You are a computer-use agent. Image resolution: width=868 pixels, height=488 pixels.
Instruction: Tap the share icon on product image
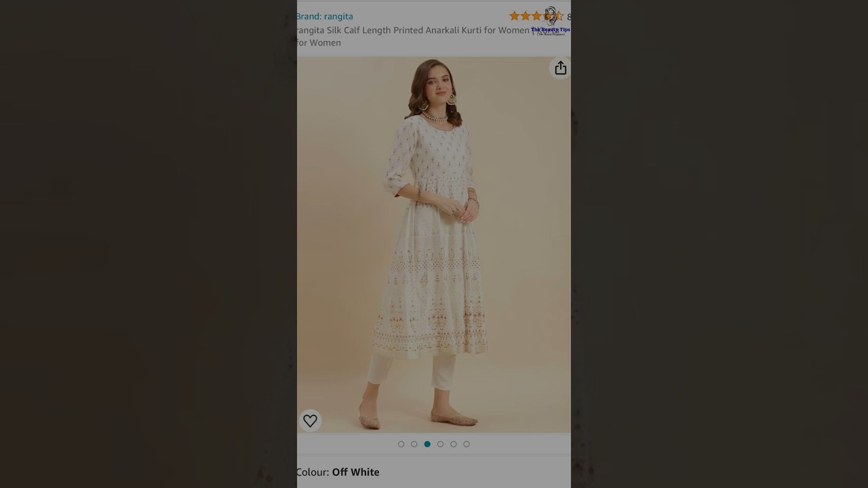[560, 68]
